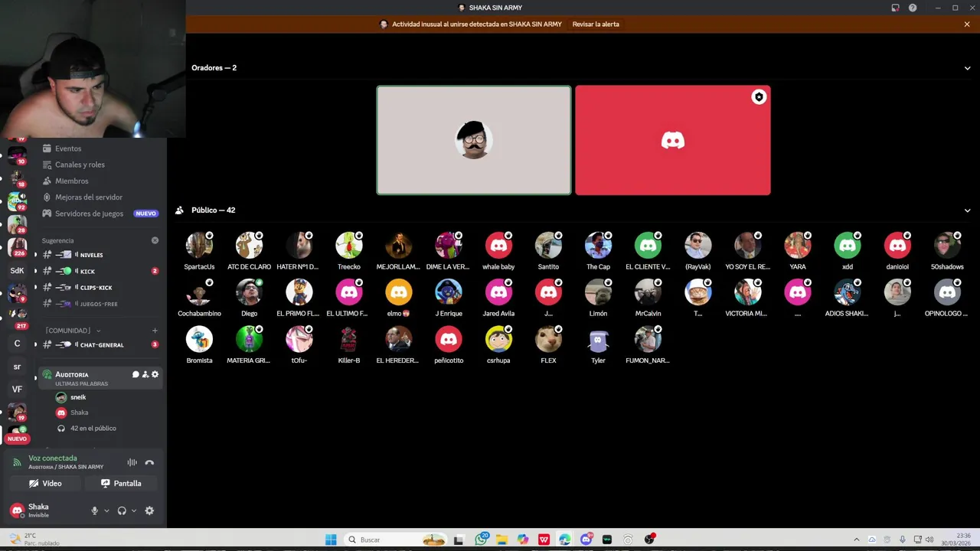Show hidden system tray icons
The width and height of the screenshot is (980, 551).
[x=856, y=540]
